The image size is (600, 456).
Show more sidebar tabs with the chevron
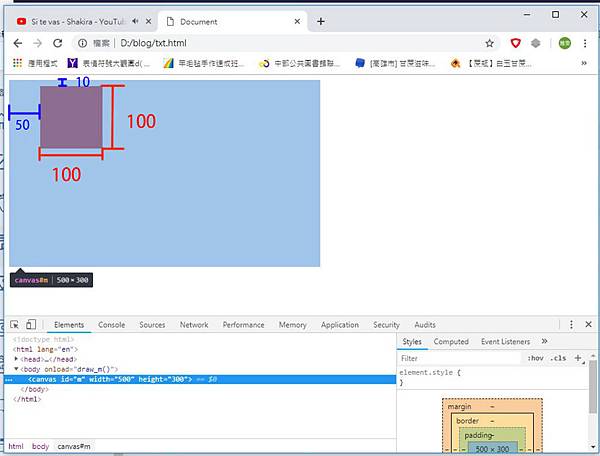(x=545, y=341)
